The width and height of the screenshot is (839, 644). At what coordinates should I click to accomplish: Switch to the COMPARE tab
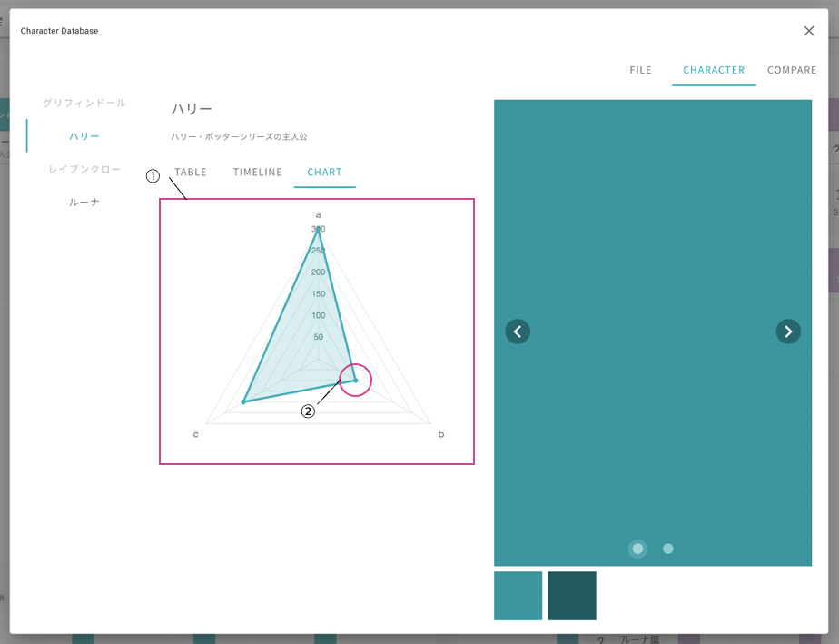click(792, 70)
